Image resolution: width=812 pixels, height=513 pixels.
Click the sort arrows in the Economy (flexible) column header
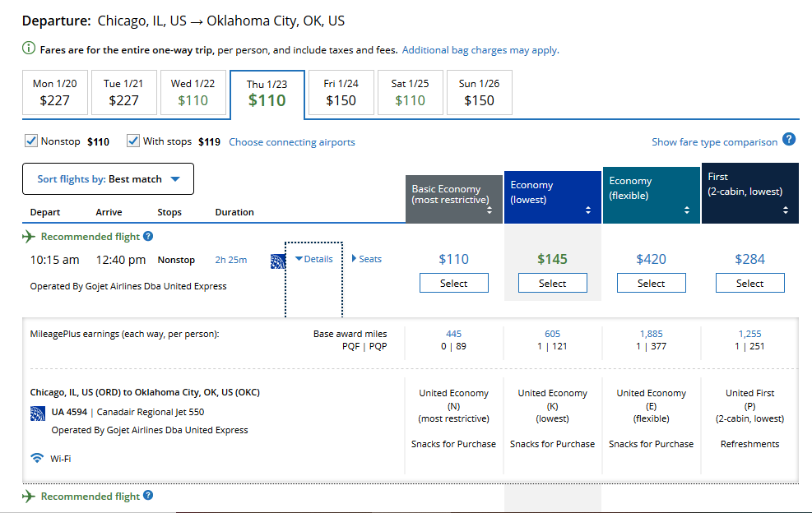687,210
